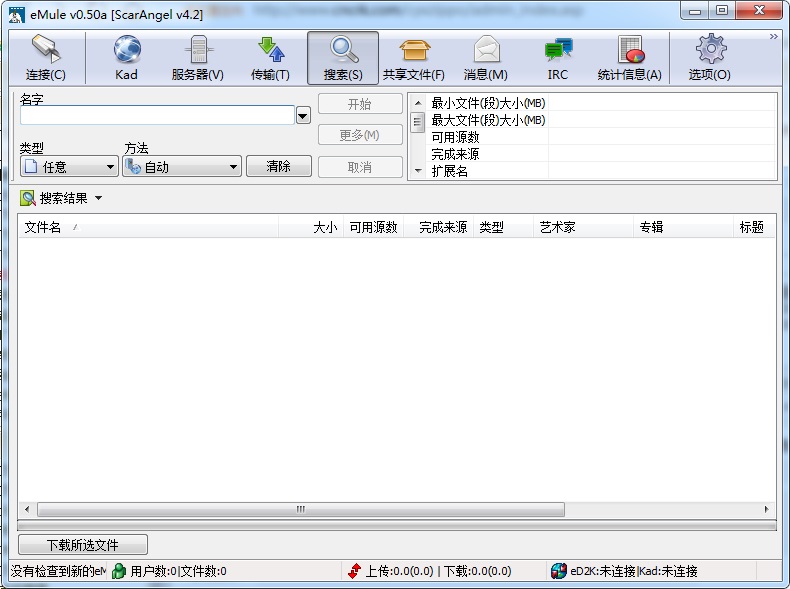Click the results horizontal scrollbar thumb
This screenshot has height=589, width=790.
pyautogui.click(x=301, y=509)
